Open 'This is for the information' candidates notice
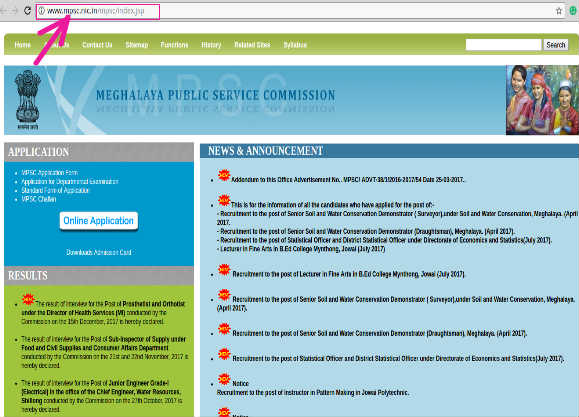This screenshot has width=579, height=417. [x=333, y=205]
